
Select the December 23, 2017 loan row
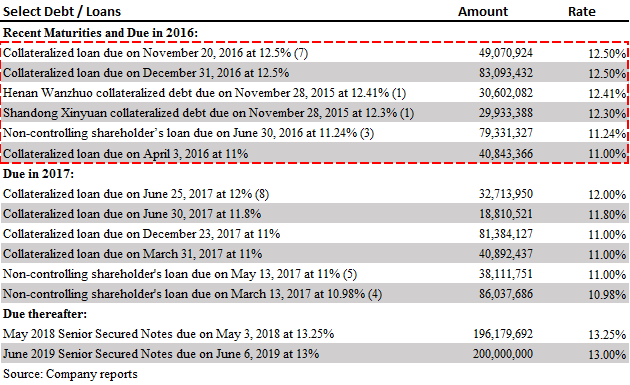tap(314, 234)
